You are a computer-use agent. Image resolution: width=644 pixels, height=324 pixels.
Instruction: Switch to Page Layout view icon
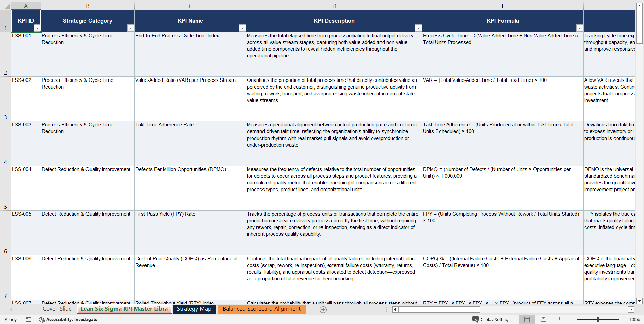click(x=543, y=319)
